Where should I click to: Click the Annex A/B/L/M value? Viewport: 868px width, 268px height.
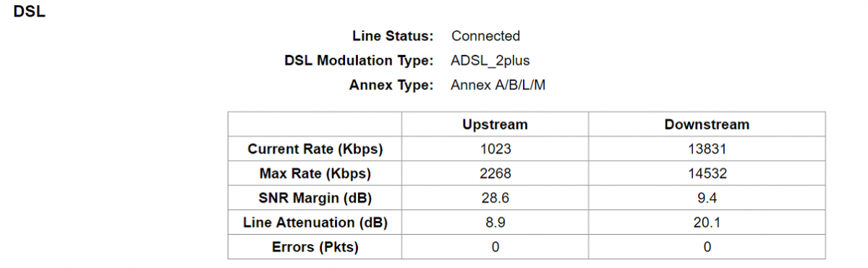498,85
